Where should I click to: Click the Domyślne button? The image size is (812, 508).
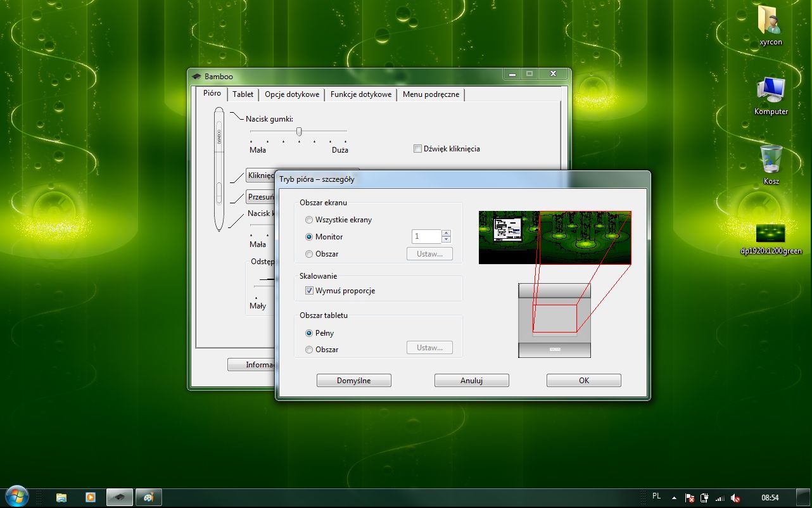pos(354,381)
